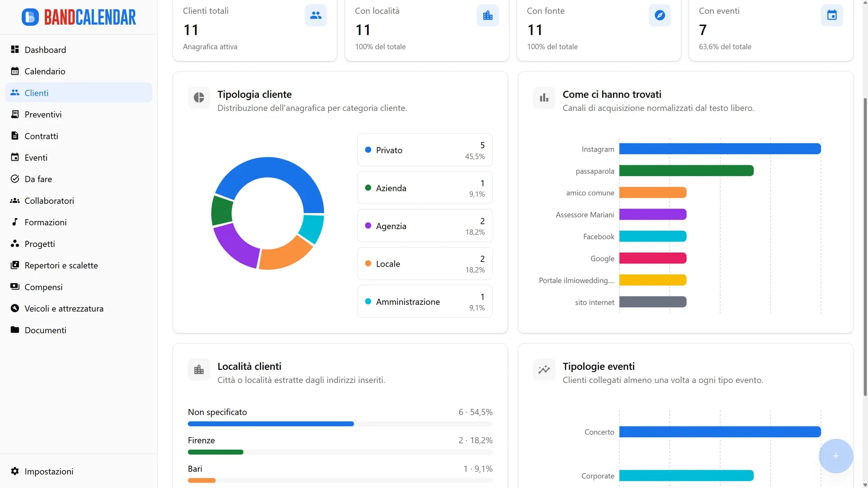
Task: Click the Concerto bar in Tipologie eventi
Action: pyautogui.click(x=720, y=432)
